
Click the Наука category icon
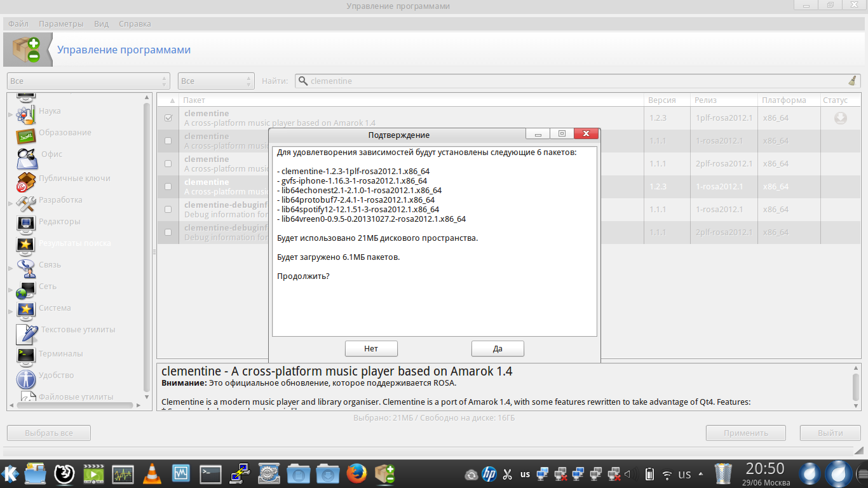[25, 114]
